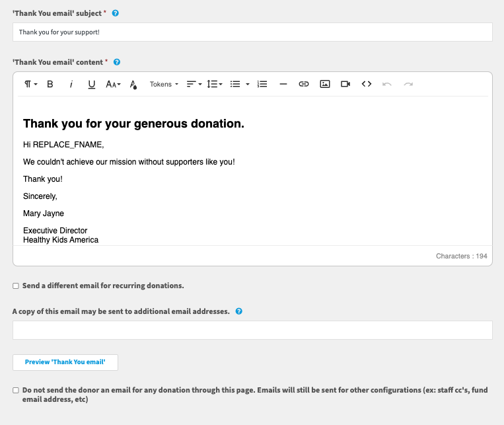Screen dimensions: 504x425
Task: Expand bullet list style options arrow
Action: click(x=248, y=85)
